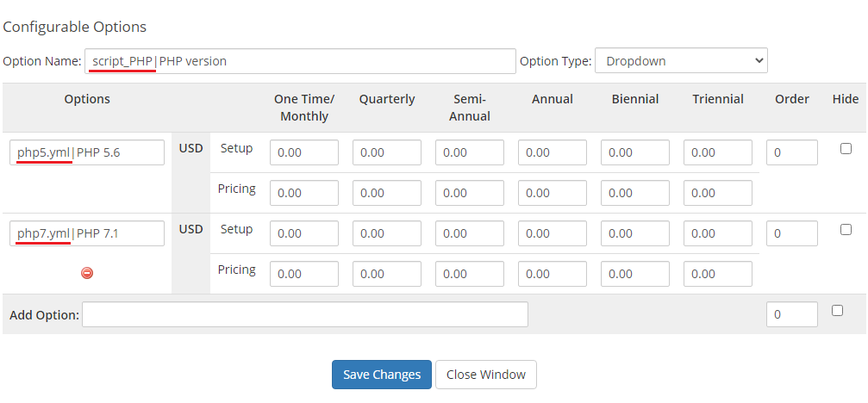Click PHP 5.6 Setup One Time/Monthly field
Image resolution: width=868 pixels, height=403 pixels.
tap(304, 152)
